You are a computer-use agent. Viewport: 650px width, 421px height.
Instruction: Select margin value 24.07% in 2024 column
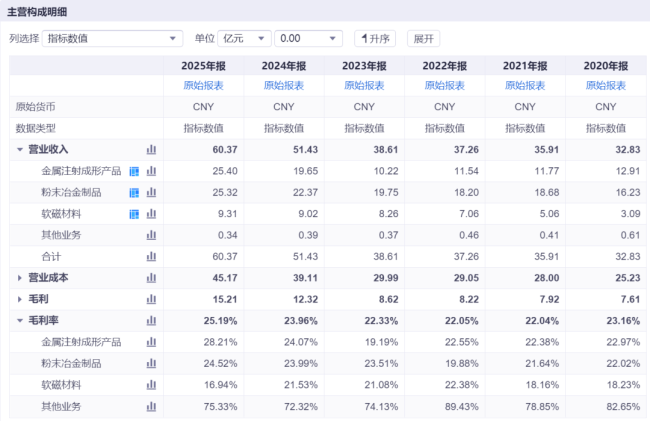coord(301,342)
